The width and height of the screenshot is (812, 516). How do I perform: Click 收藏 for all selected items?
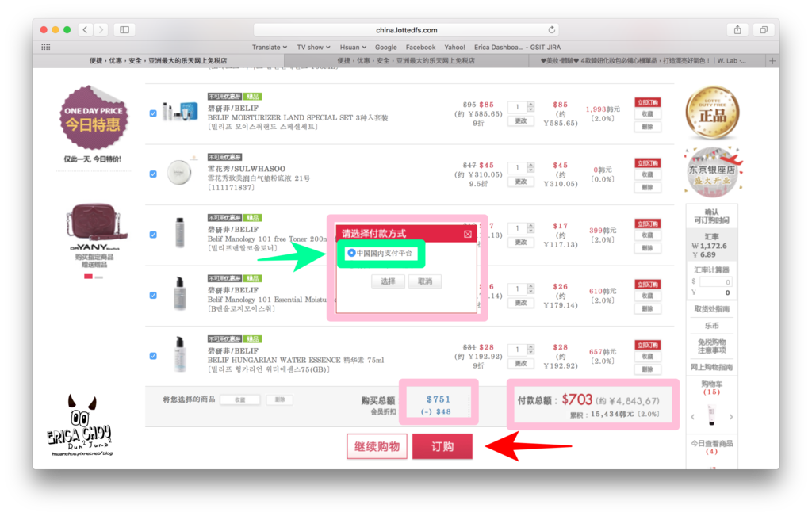tap(239, 399)
